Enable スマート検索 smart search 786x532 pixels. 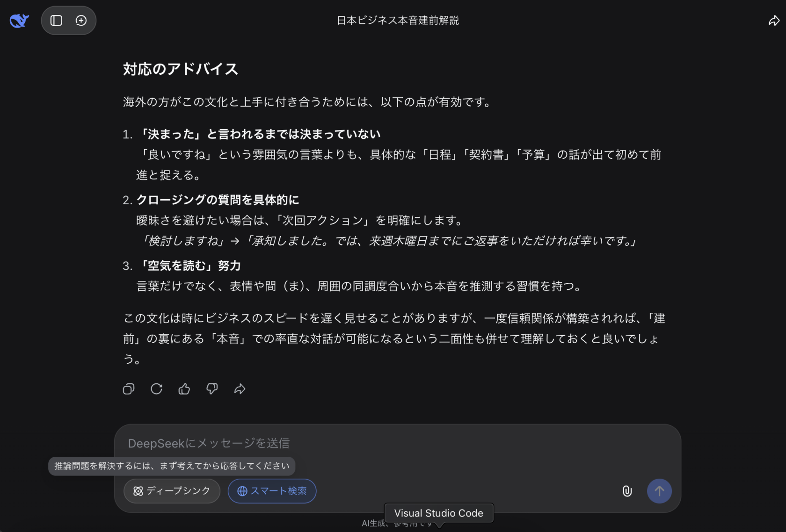point(272,491)
